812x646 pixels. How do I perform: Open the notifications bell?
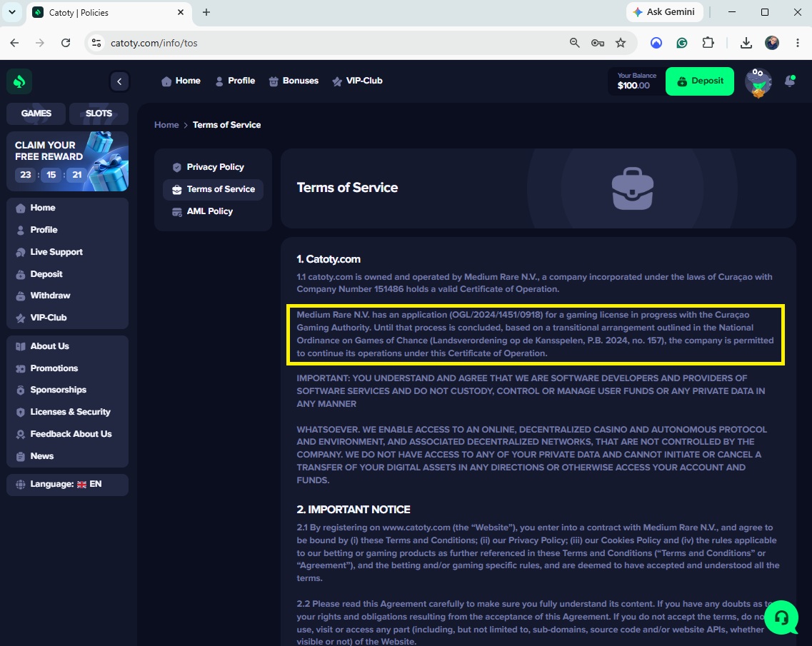click(x=790, y=81)
